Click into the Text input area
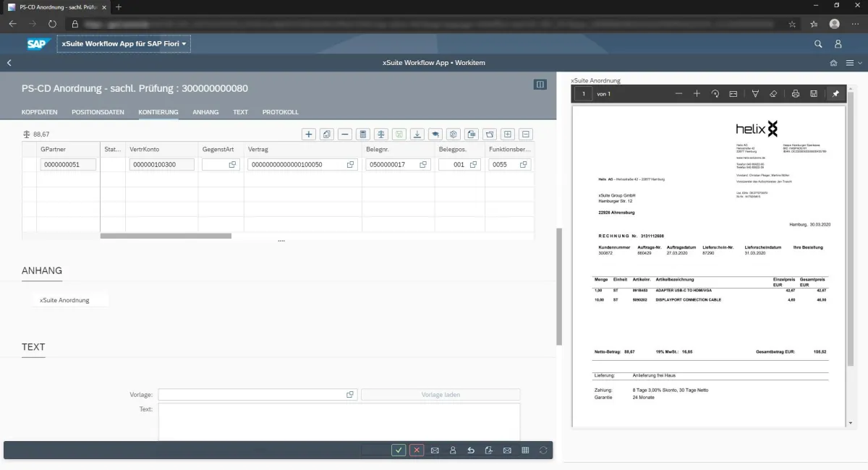Image resolution: width=868 pixels, height=470 pixels. (339, 422)
